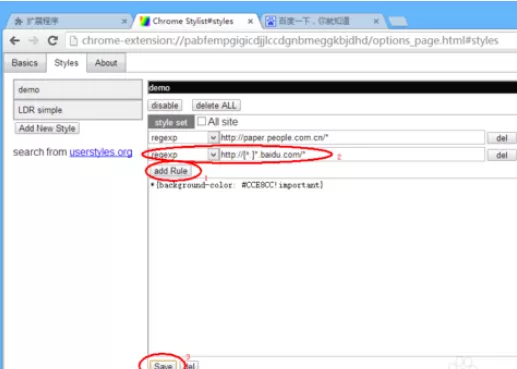Click the delete ALL button
This screenshot has width=517, height=369.
pos(216,105)
